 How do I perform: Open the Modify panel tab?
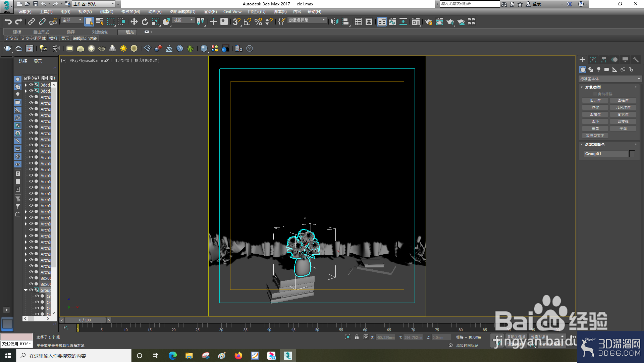tap(593, 59)
